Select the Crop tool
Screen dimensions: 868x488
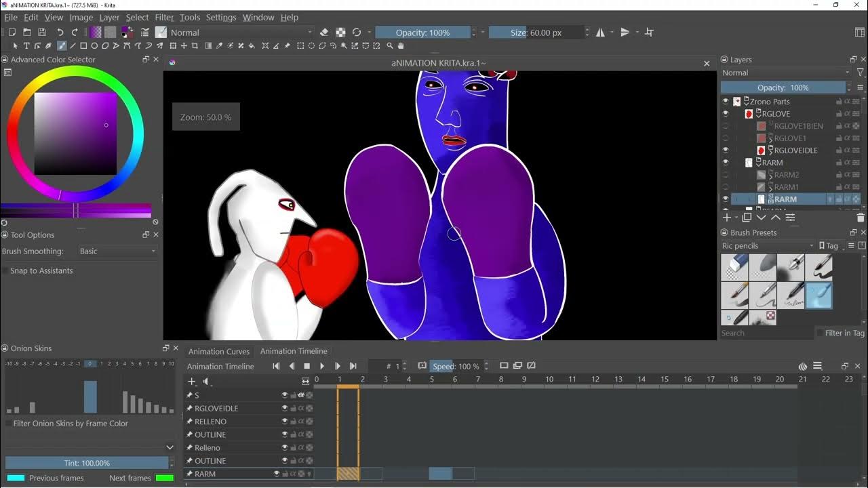(x=195, y=46)
